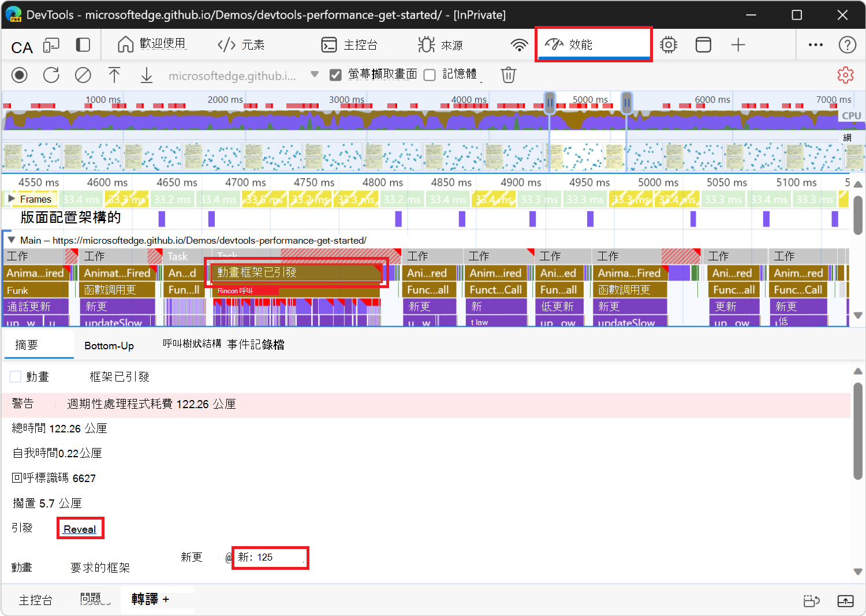Click the flame chart vertical scrollbar
The width and height of the screenshot is (866, 616).
point(858,215)
